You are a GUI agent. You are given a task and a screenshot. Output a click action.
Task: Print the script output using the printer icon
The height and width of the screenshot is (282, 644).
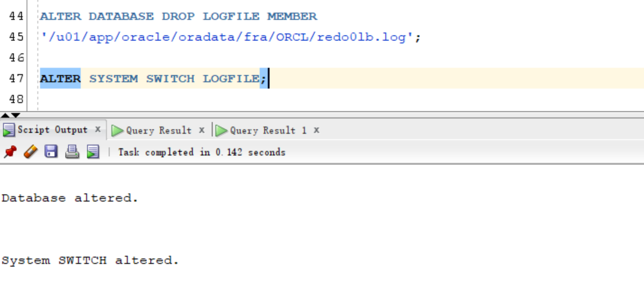pos(72,152)
